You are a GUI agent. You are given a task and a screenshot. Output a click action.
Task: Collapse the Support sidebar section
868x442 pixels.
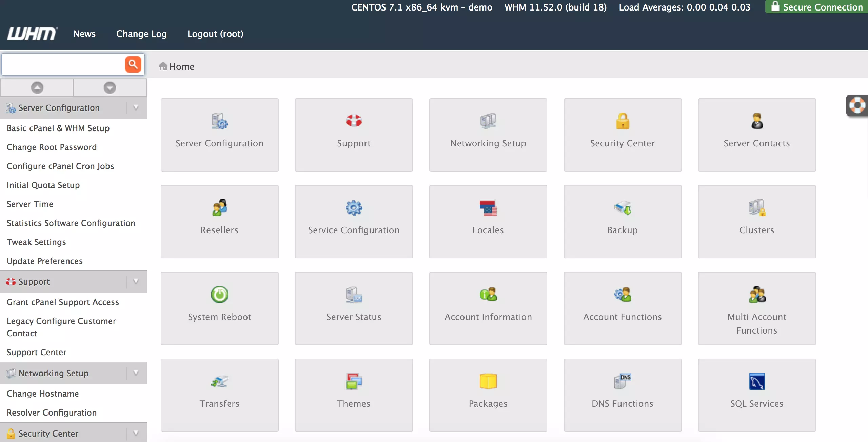pos(136,282)
